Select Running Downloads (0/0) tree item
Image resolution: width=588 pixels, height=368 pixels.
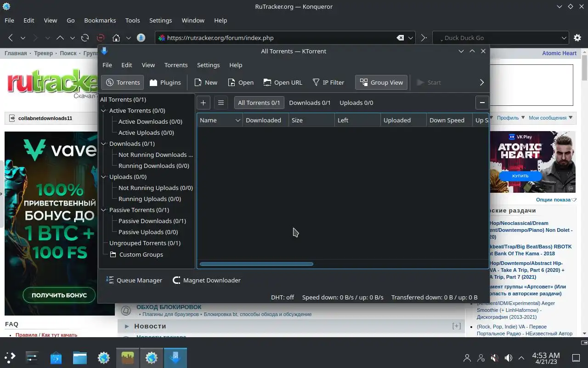click(154, 166)
